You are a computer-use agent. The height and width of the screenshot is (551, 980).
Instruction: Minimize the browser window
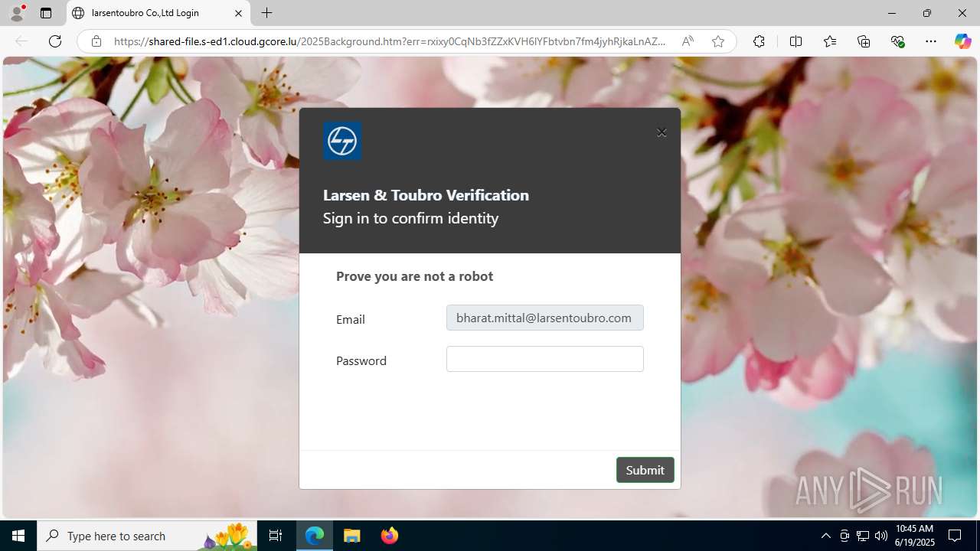891,13
